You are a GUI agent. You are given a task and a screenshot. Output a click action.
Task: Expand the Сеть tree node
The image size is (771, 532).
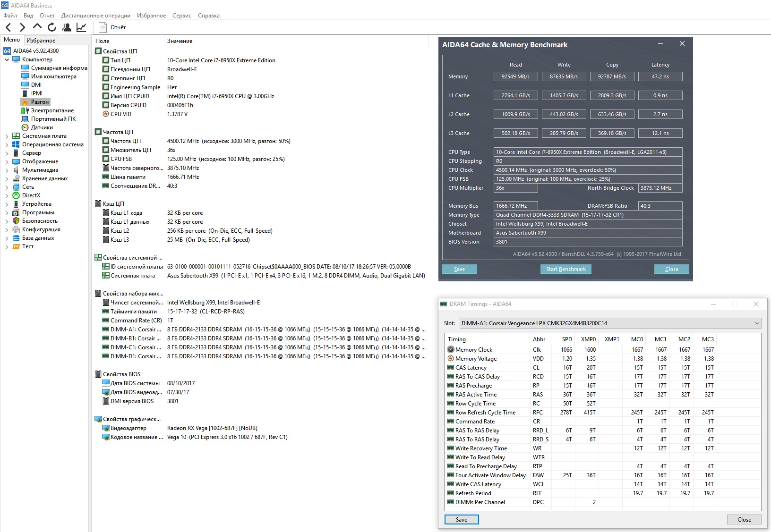pos(7,187)
